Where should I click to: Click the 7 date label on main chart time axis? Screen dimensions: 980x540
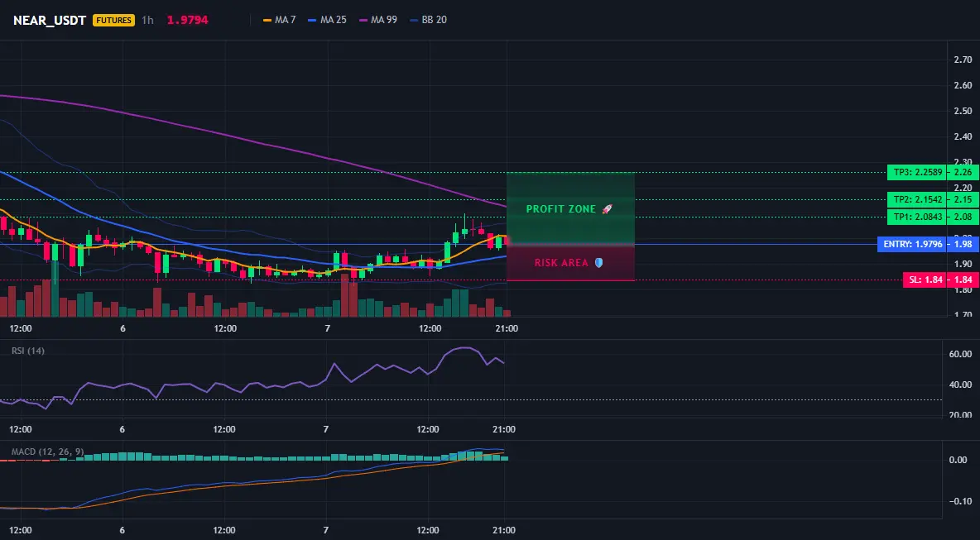click(x=328, y=328)
